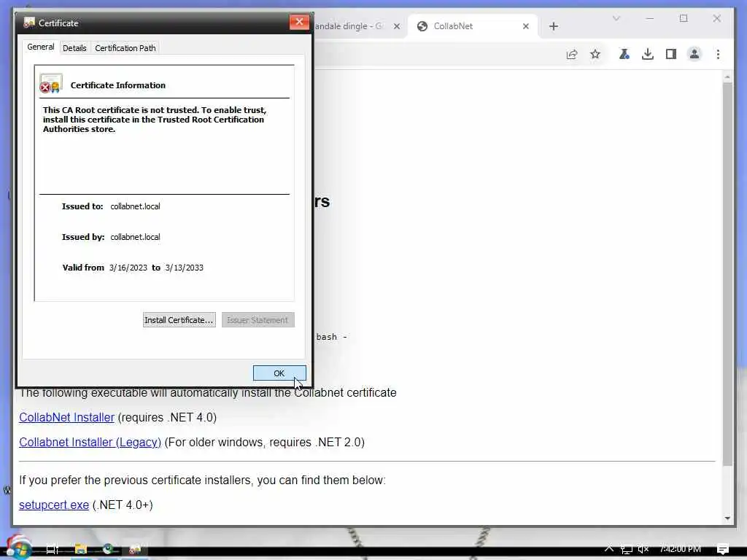Open Task View on the taskbar
Screen dimensions: 747x560
pyautogui.click(x=53, y=549)
